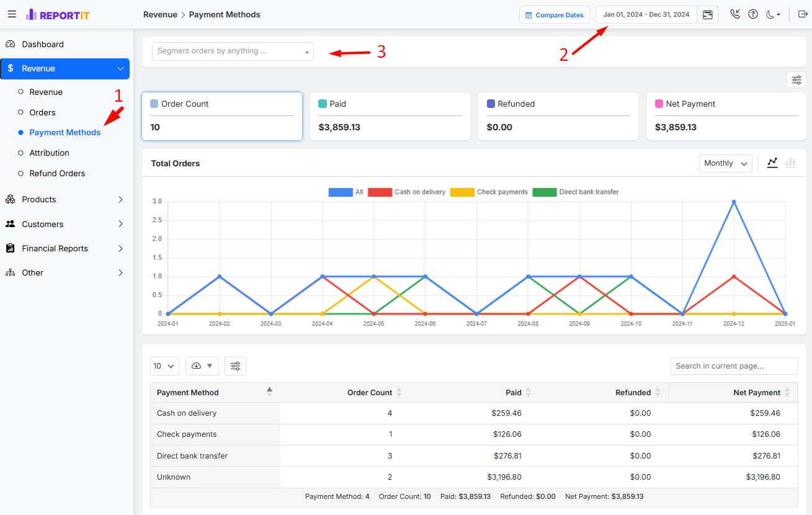Open Refund Orders in sidebar
Image resolution: width=812 pixels, height=515 pixels.
click(57, 173)
